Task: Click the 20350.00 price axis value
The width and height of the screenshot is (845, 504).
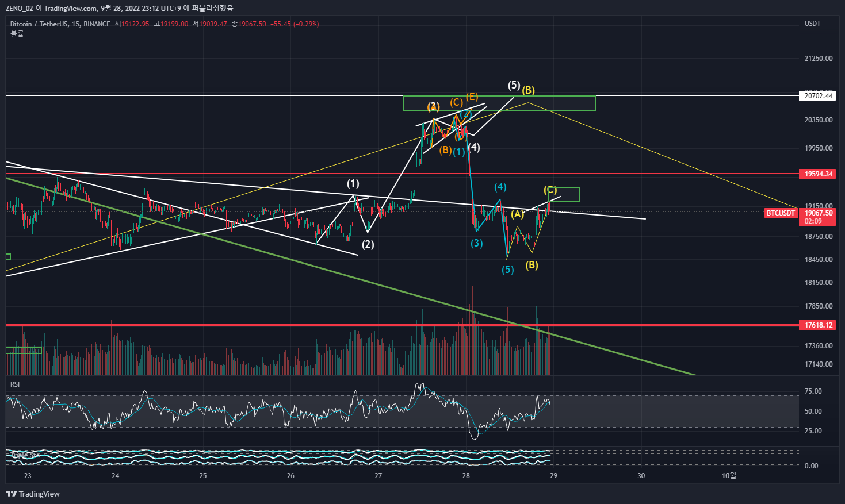Action: point(819,120)
